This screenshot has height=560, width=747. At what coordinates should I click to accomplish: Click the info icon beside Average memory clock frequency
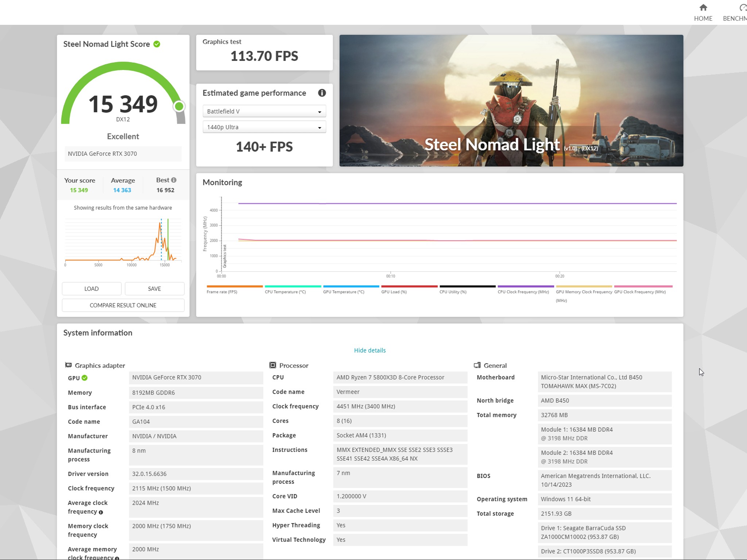coord(117,558)
